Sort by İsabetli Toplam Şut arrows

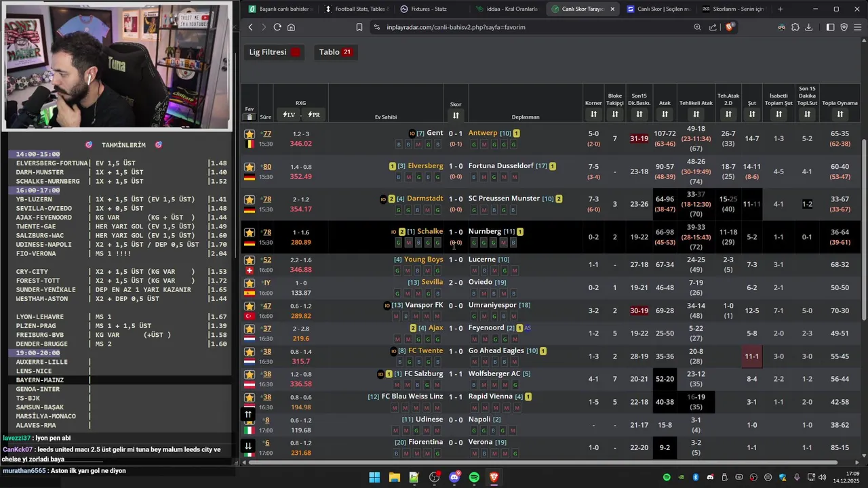pos(778,114)
